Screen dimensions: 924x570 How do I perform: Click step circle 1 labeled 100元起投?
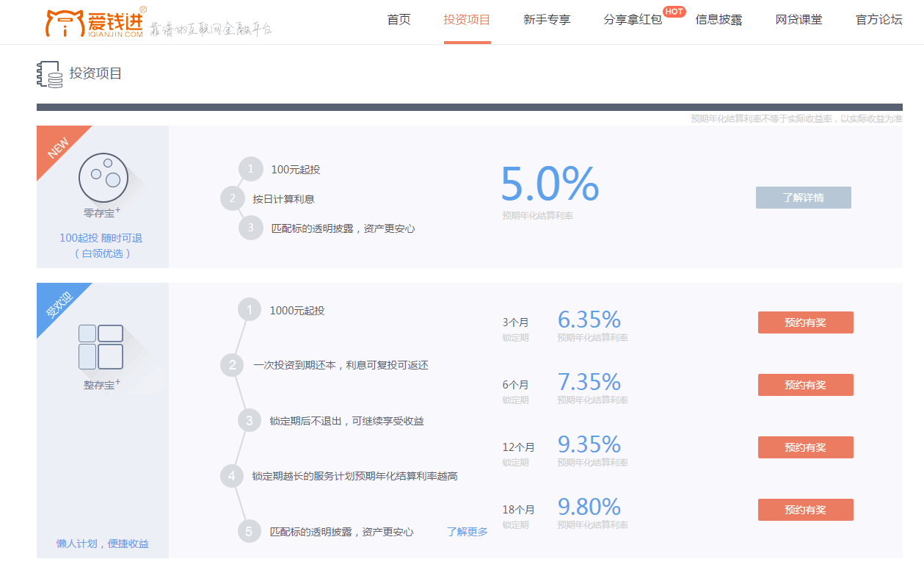coord(250,168)
